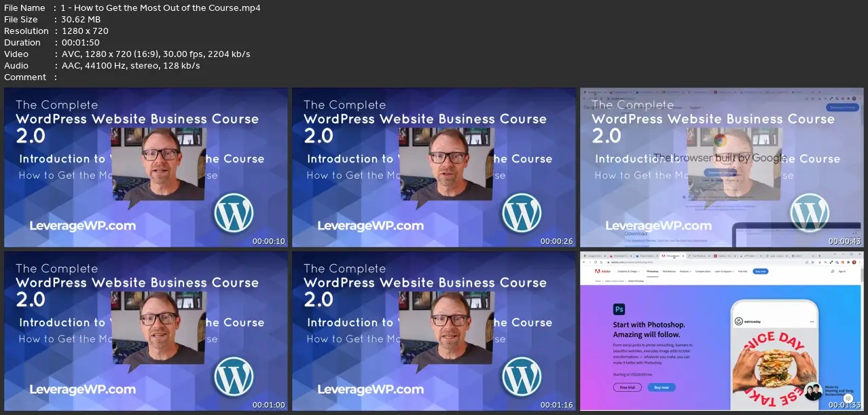This screenshot has height=415, width=868.
Task: Click the resolution value '1280 x 720'
Action: point(85,31)
